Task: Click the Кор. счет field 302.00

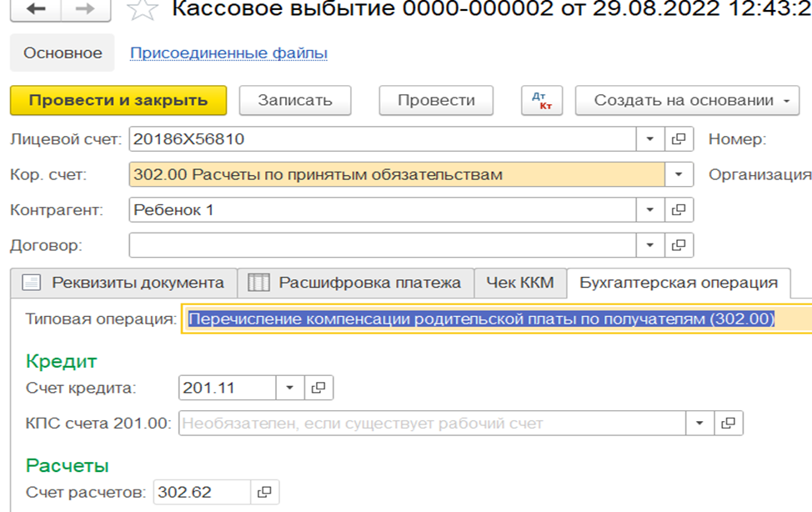Action: click(397, 174)
